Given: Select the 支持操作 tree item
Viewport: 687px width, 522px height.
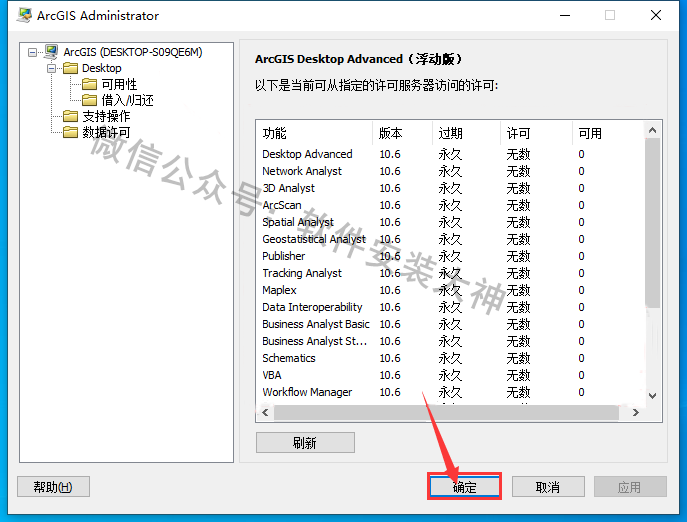Looking at the screenshot, I should pyautogui.click(x=106, y=116).
